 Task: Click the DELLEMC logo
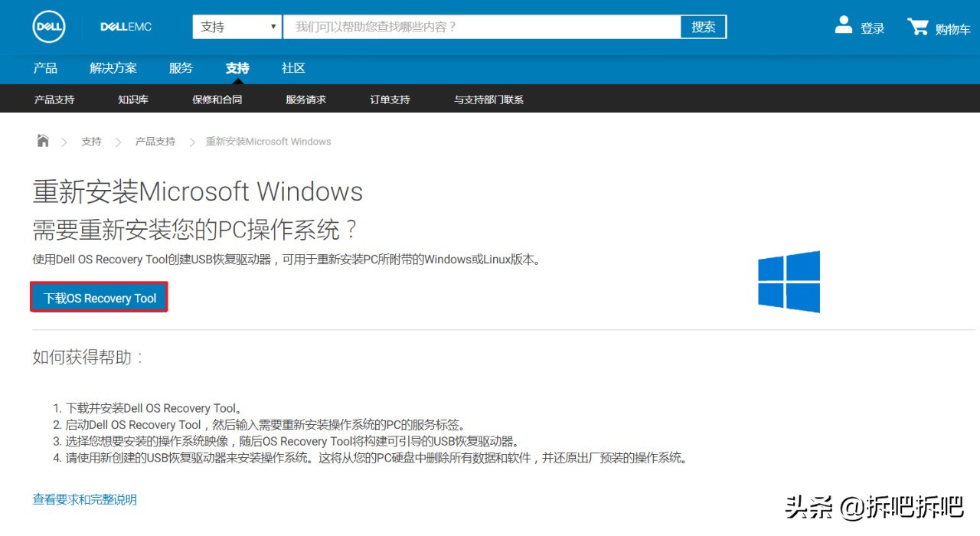[x=125, y=26]
